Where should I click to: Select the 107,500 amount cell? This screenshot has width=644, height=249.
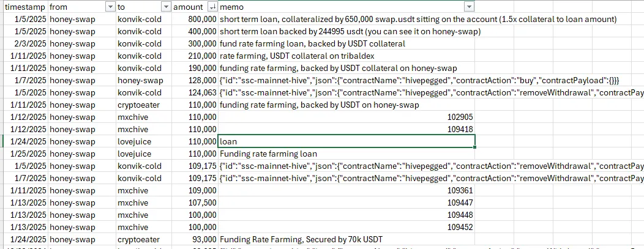(195, 203)
